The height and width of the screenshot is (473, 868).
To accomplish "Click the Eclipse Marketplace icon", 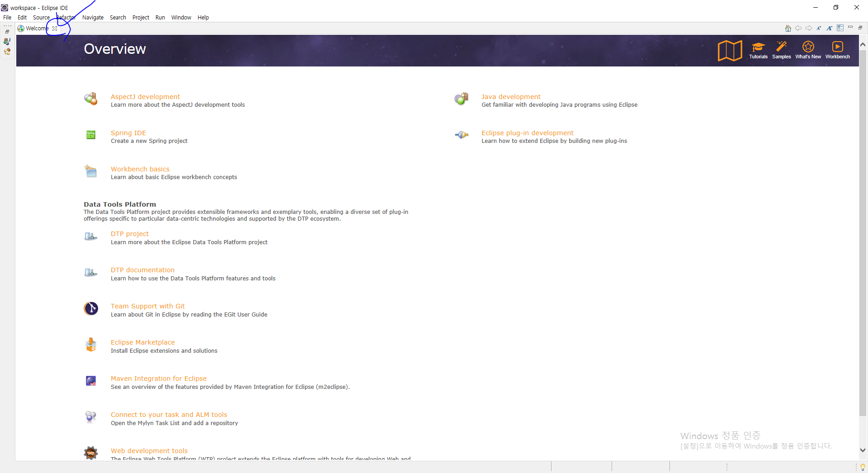I will tap(91, 345).
